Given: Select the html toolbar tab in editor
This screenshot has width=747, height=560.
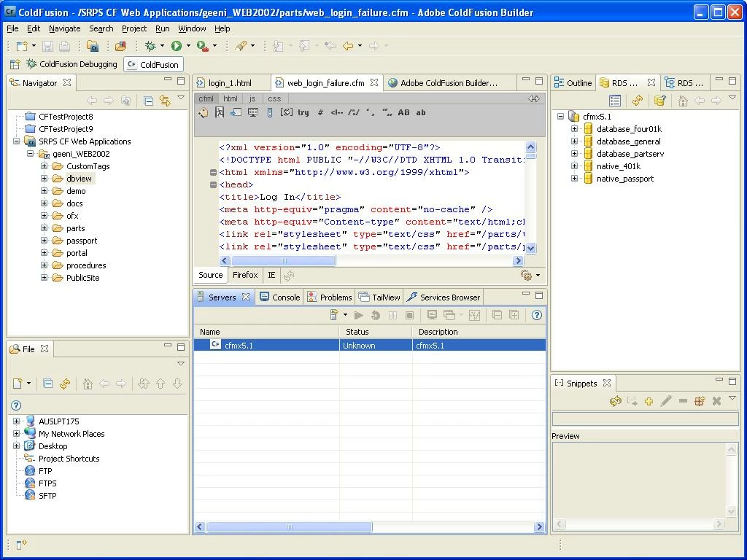Looking at the screenshot, I should [230, 98].
